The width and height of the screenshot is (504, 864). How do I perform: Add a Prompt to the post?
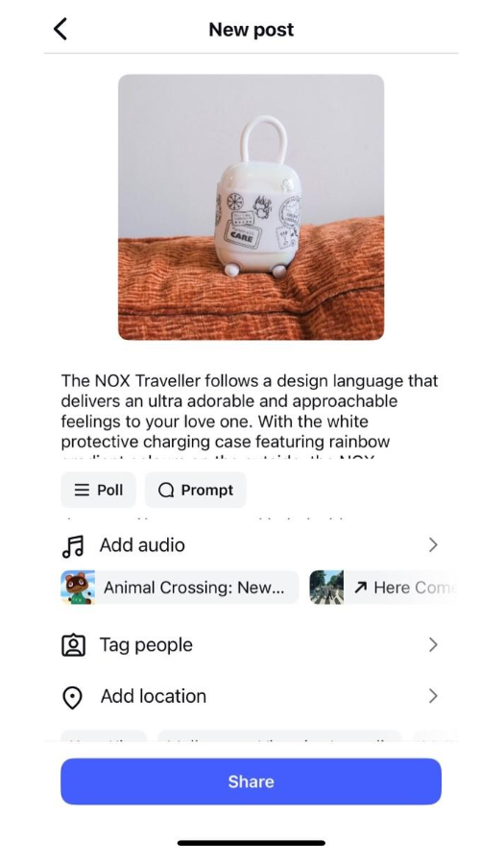point(196,490)
